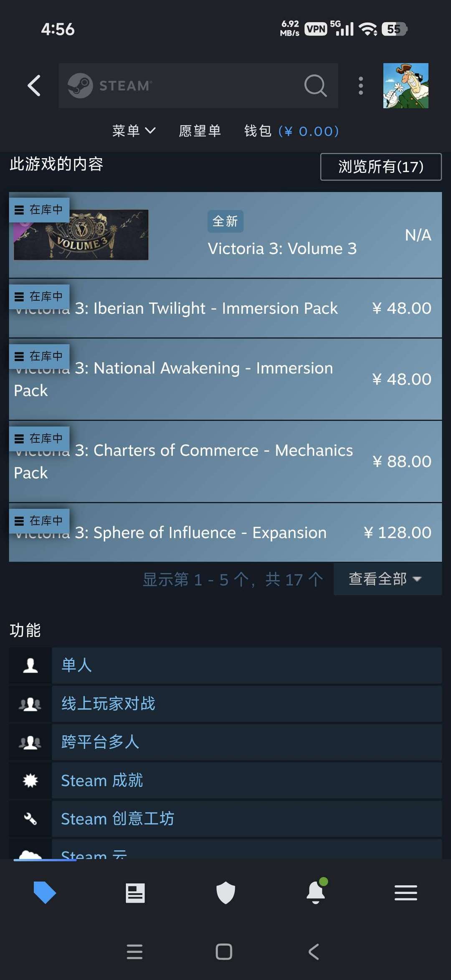Click 浏览所有(17) button
Image resolution: width=451 pixels, height=980 pixels.
380,167
